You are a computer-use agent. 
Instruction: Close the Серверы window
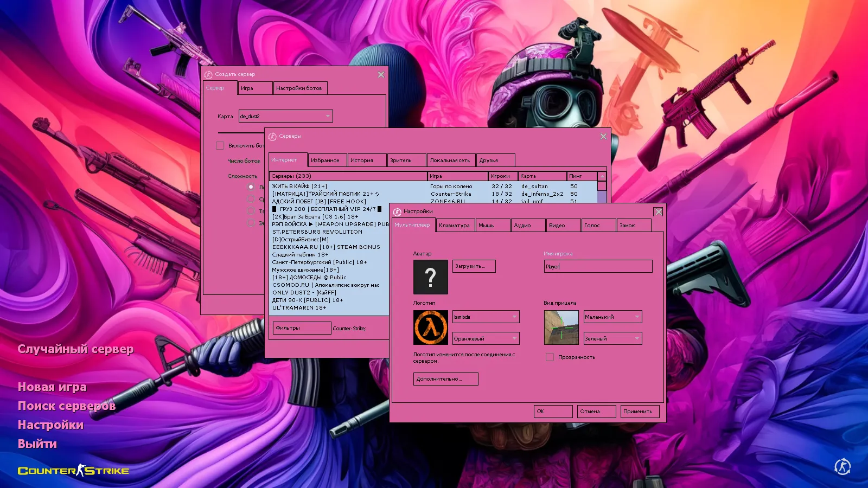(603, 137)
